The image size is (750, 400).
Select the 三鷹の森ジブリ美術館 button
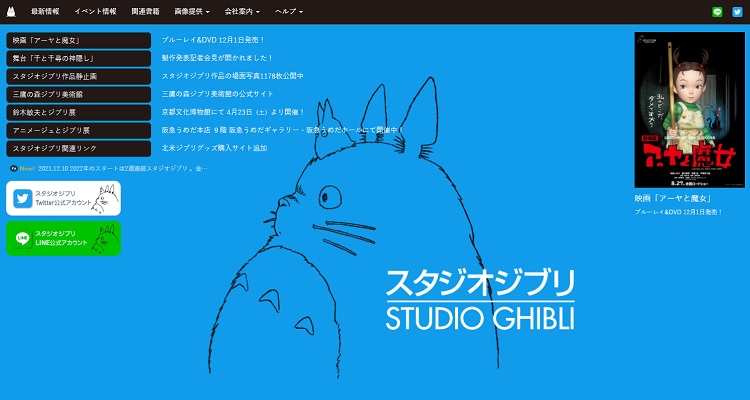(x=78, y=94)
